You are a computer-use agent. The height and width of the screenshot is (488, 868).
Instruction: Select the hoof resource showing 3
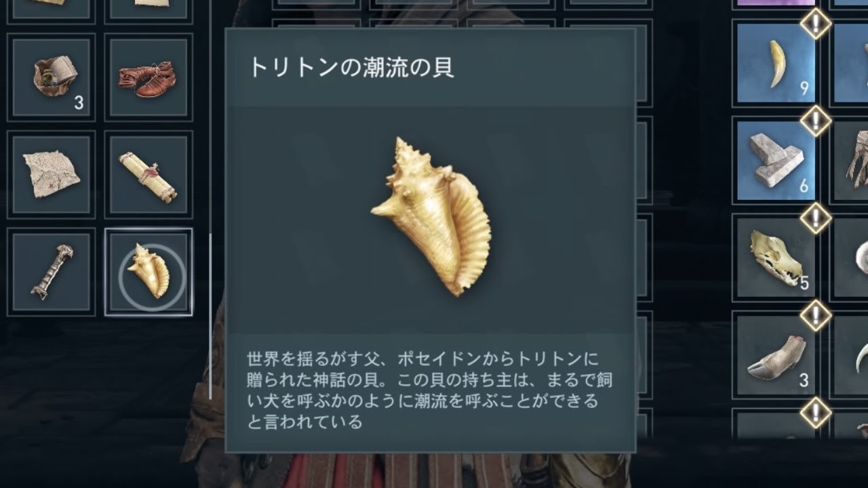click(776, 355)
